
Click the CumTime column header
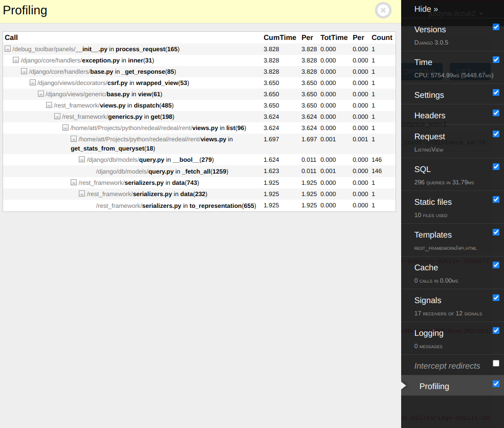tap(279, 38)
